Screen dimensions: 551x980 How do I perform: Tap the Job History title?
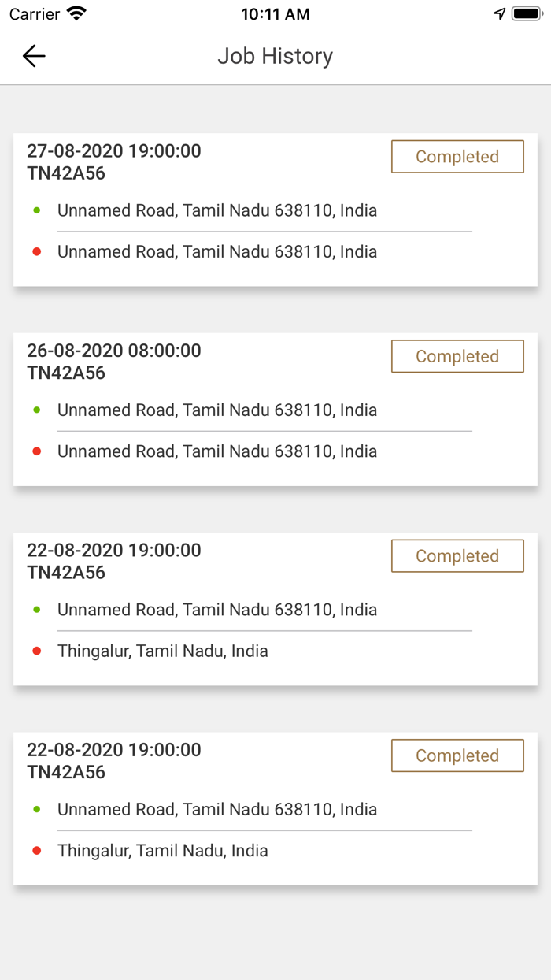coord(275,56)
